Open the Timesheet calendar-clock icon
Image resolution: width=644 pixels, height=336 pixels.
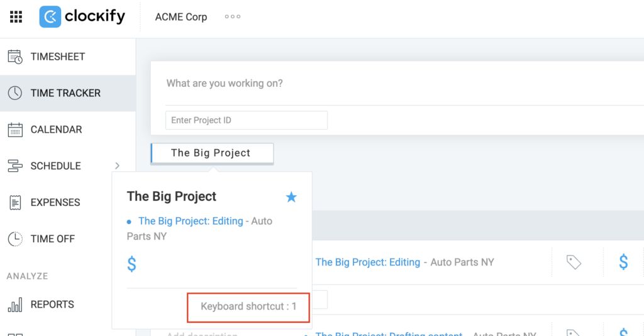(15, 57)
